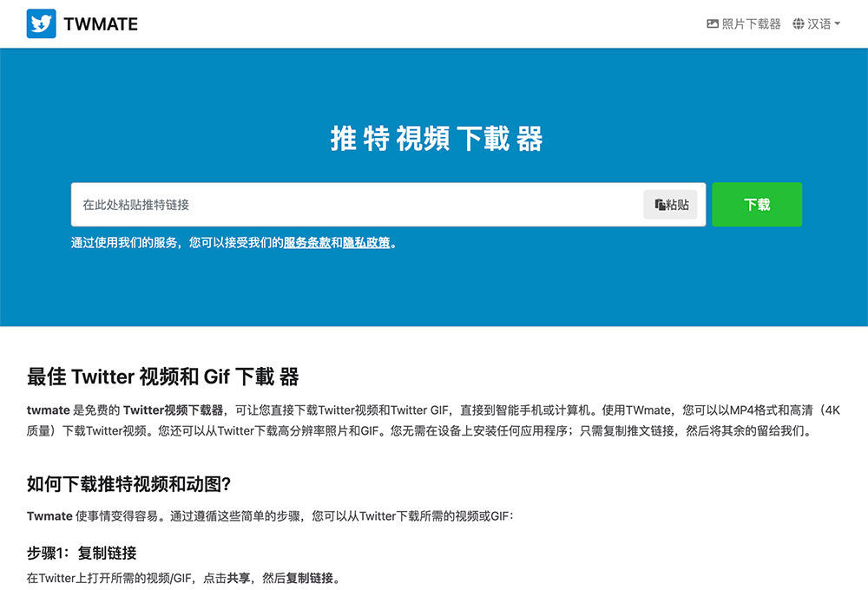
Task: Click the green 下载 download button
Action: 757,205
